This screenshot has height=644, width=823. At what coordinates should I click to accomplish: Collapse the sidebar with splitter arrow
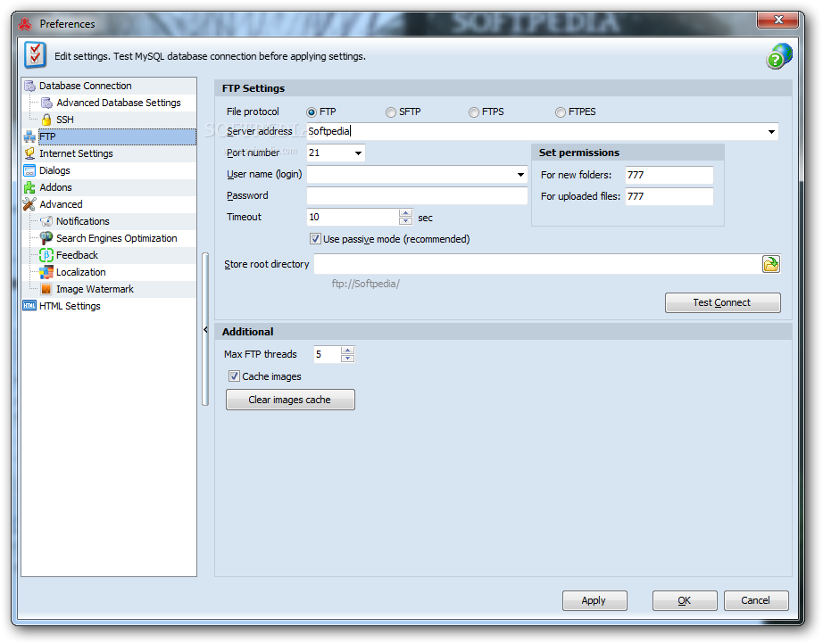(x=205, y=329)
